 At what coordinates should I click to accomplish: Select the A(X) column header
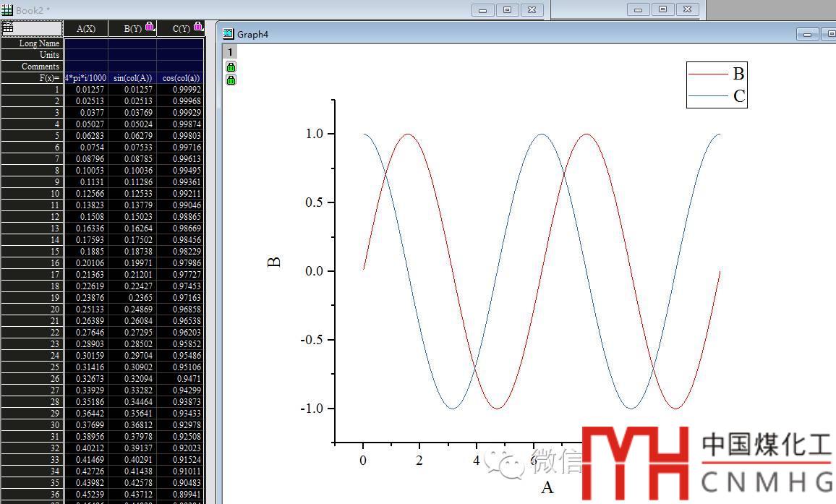(x=85, y=28)
